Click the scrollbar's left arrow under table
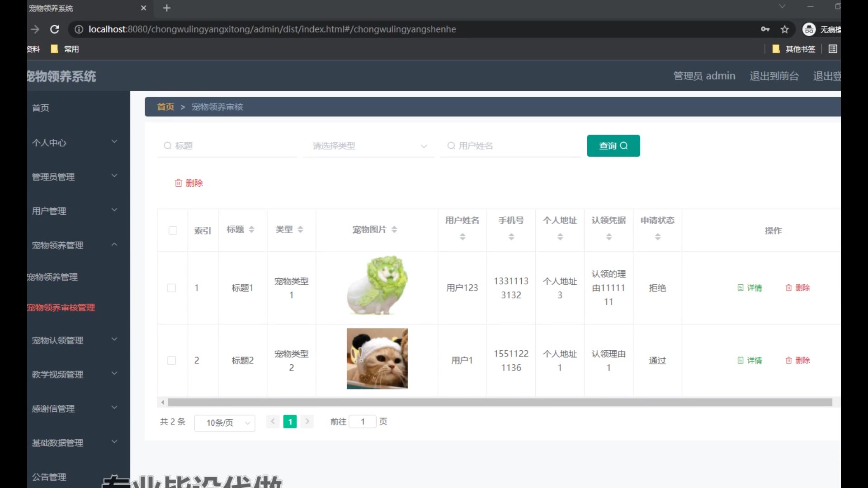This screenshot has width=868, height=488. point(162,402)
